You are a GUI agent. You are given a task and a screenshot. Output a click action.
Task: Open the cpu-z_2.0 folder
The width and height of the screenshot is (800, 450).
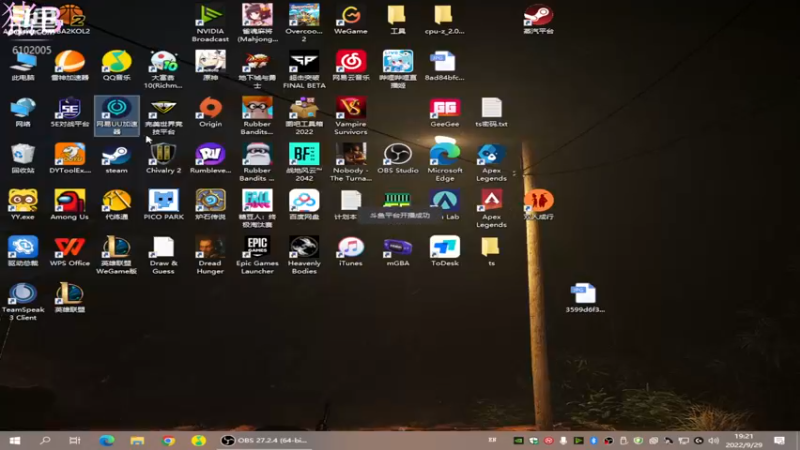pos(444,19)
